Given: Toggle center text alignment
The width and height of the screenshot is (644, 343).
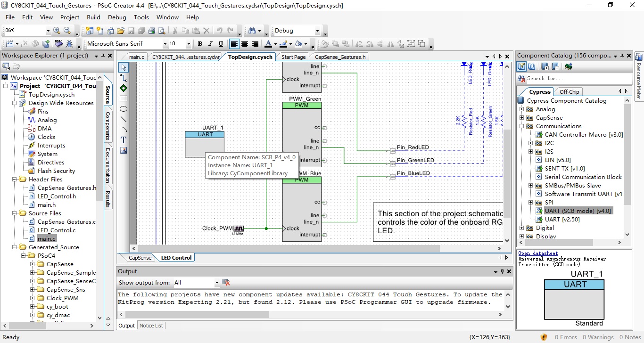Looking at the screenshot, I should click(x=245, y=44).
